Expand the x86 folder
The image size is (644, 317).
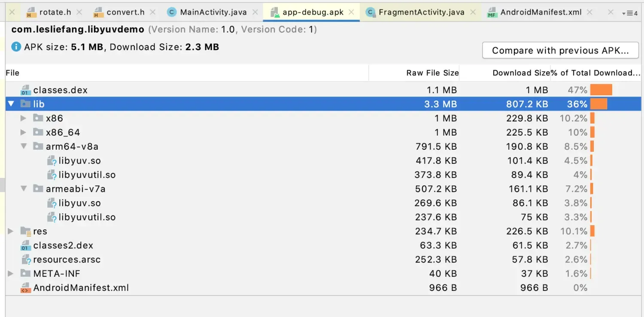click(24, 118)
